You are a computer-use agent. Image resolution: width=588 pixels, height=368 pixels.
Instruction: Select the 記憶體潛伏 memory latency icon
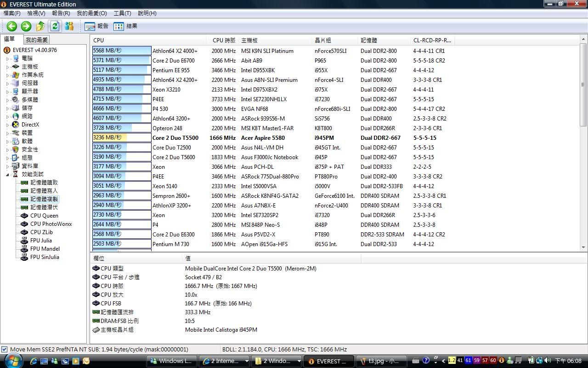coord(25,207)
